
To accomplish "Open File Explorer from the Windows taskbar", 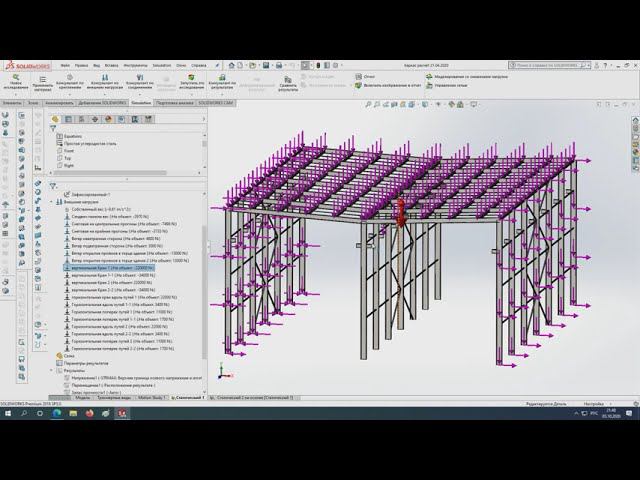I will 73,413.
